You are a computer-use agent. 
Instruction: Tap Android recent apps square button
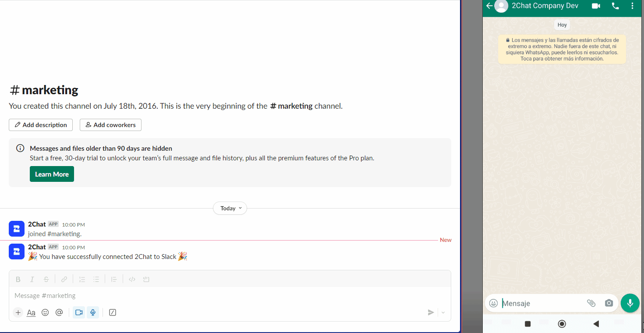528,324
